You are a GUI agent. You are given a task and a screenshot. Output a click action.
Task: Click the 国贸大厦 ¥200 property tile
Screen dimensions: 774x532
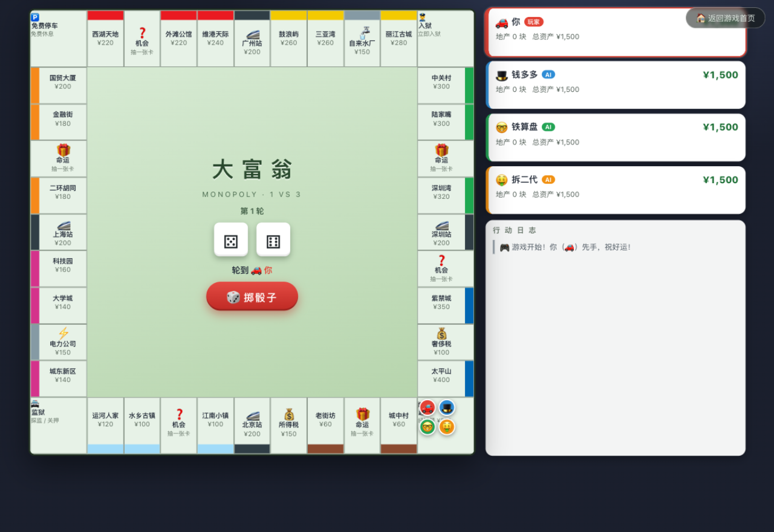[59, 85]
